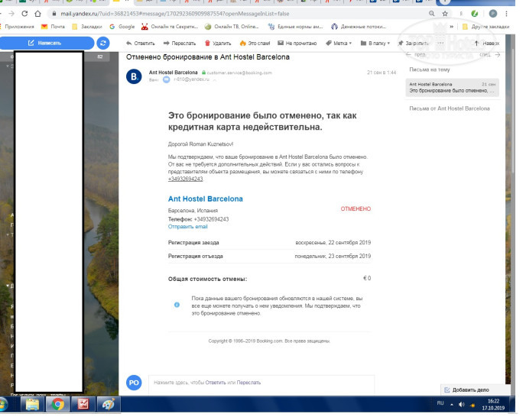Click Письма на тему heading
The image size is (526, 420).
pyautogui.click(x=430, y=69)
